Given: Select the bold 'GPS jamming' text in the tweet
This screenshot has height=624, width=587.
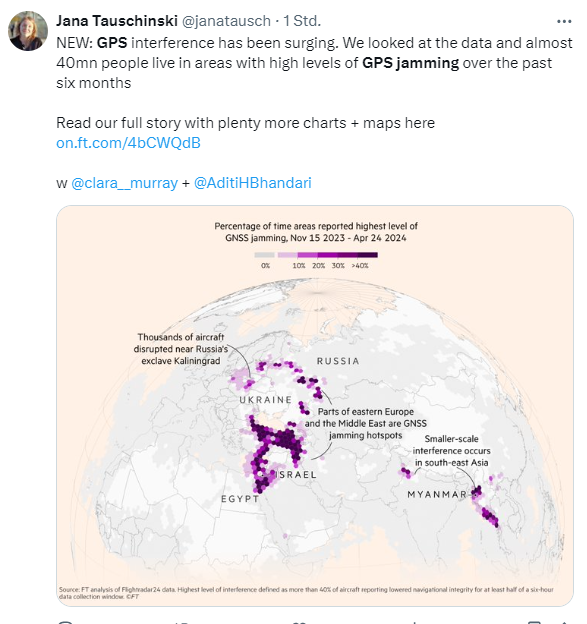Looking at the screenshot, I should point(410,63).
